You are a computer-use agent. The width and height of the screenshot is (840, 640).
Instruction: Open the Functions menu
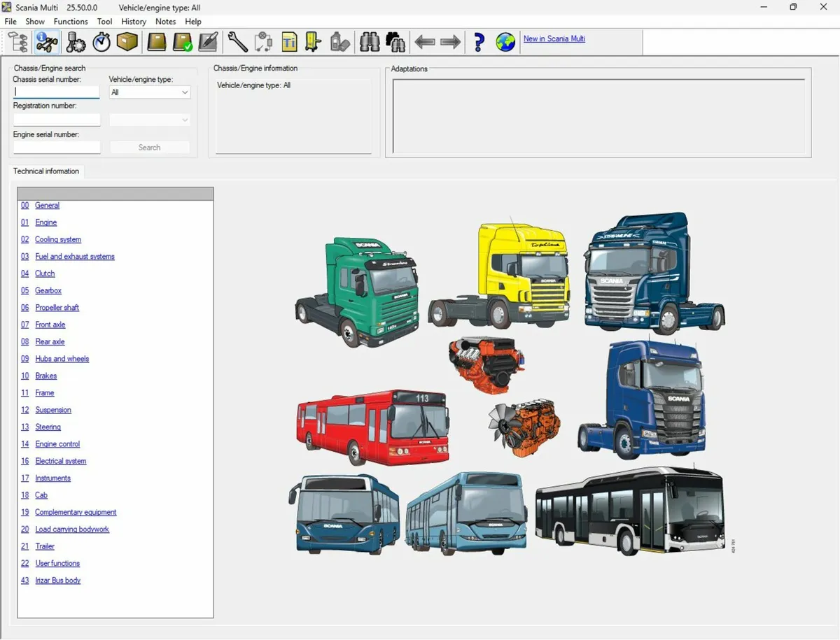tap(70, 22)
